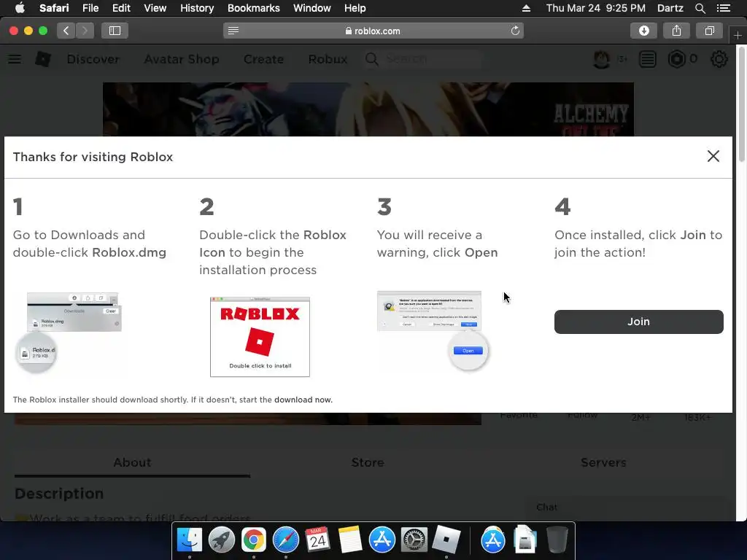Open the History menu

197,8
